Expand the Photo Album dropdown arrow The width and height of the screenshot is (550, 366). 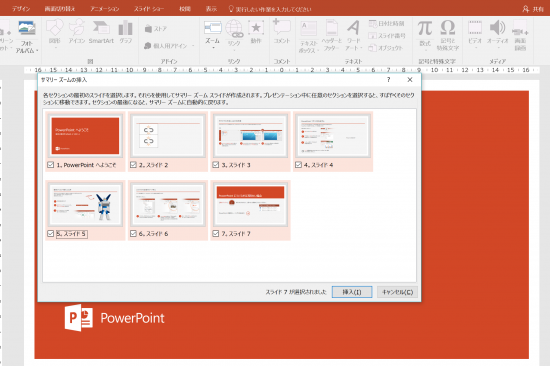[37, 51]
